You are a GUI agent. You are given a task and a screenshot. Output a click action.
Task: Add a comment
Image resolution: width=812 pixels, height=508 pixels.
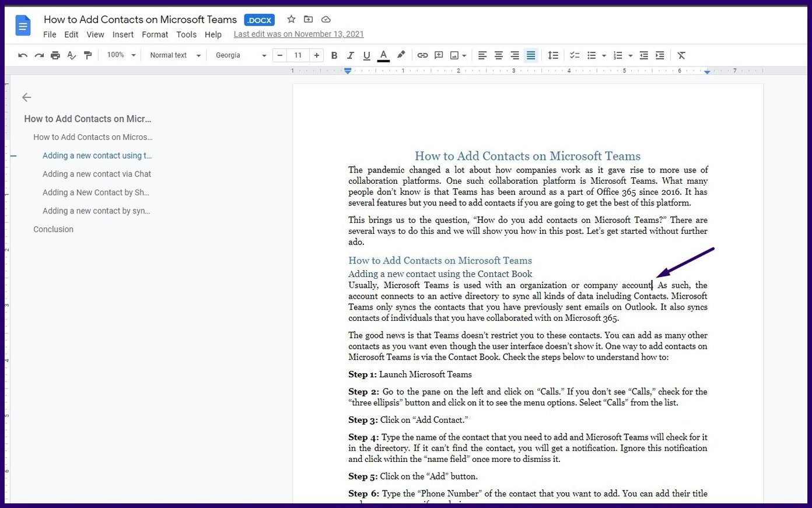coord(439,55)
